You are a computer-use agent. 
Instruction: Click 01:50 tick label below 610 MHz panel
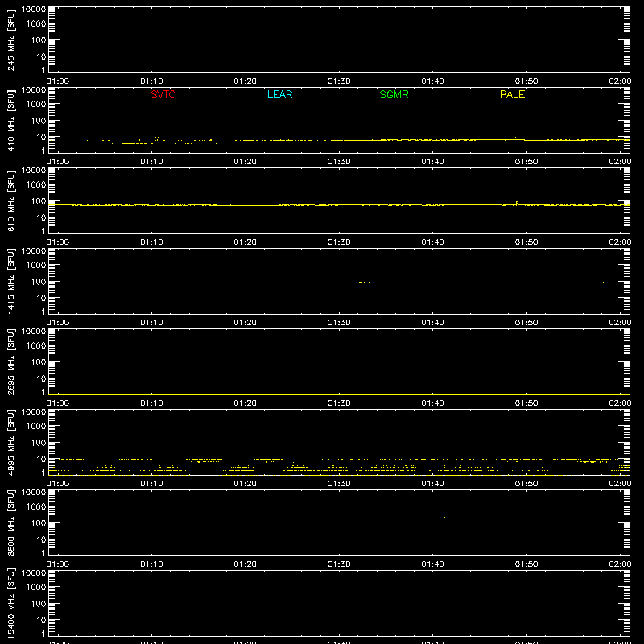point(526,242)
